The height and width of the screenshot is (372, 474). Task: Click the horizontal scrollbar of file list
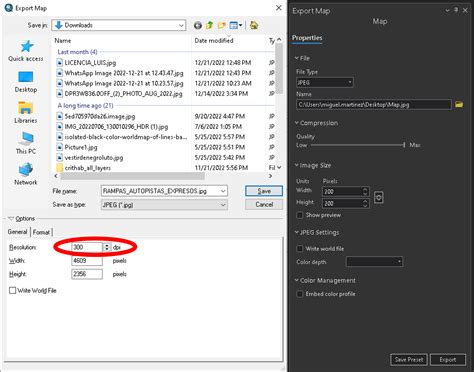132,176
